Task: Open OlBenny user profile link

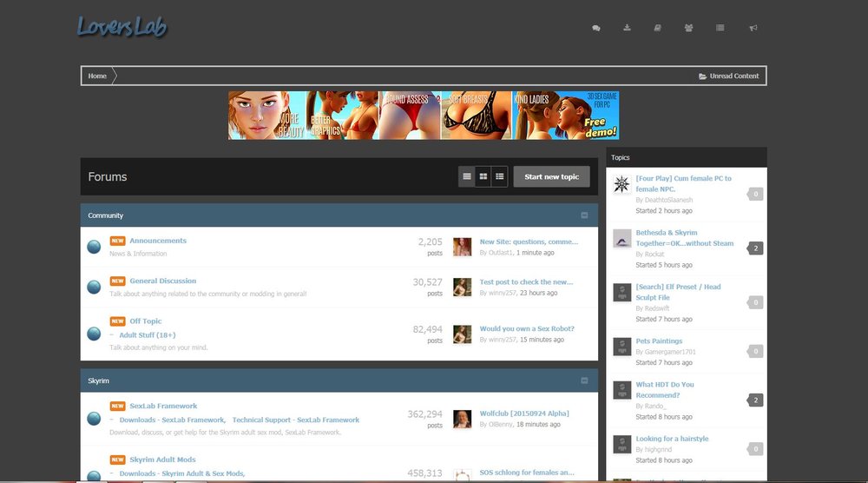Action: (501, 424)
